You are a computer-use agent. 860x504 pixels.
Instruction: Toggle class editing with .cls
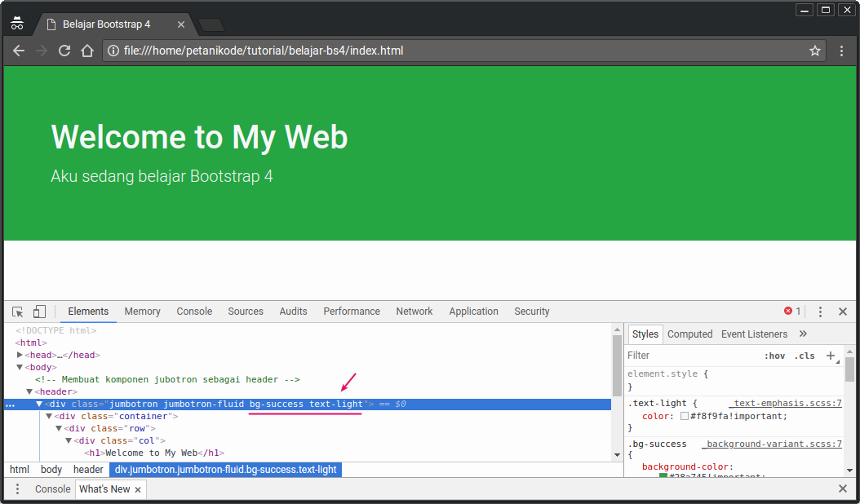click(x=805, y=356)
